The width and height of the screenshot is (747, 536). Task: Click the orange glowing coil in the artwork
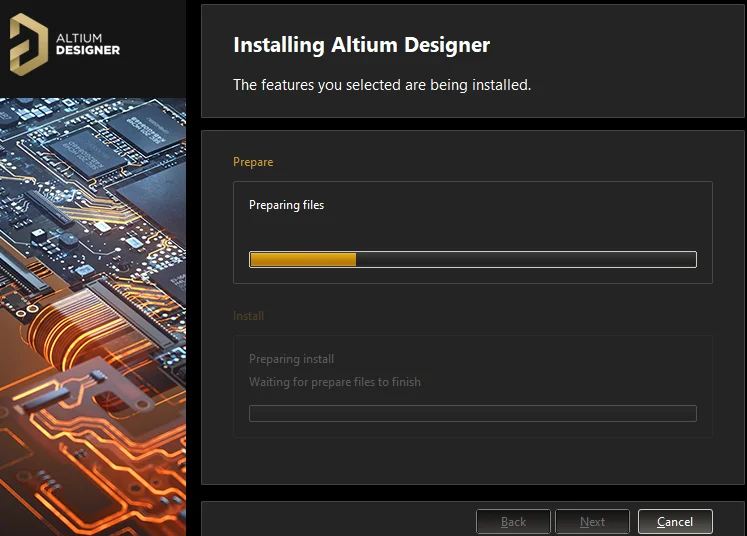pos(71,329)
